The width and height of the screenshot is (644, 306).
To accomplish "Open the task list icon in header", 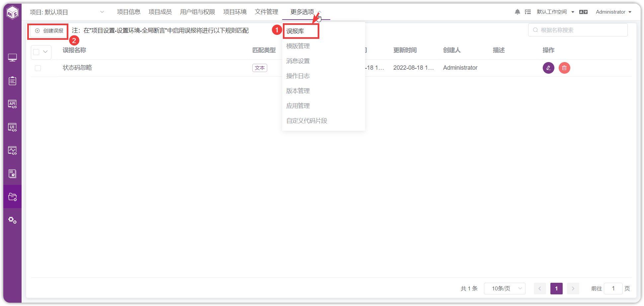I will (x=528, y=12).
